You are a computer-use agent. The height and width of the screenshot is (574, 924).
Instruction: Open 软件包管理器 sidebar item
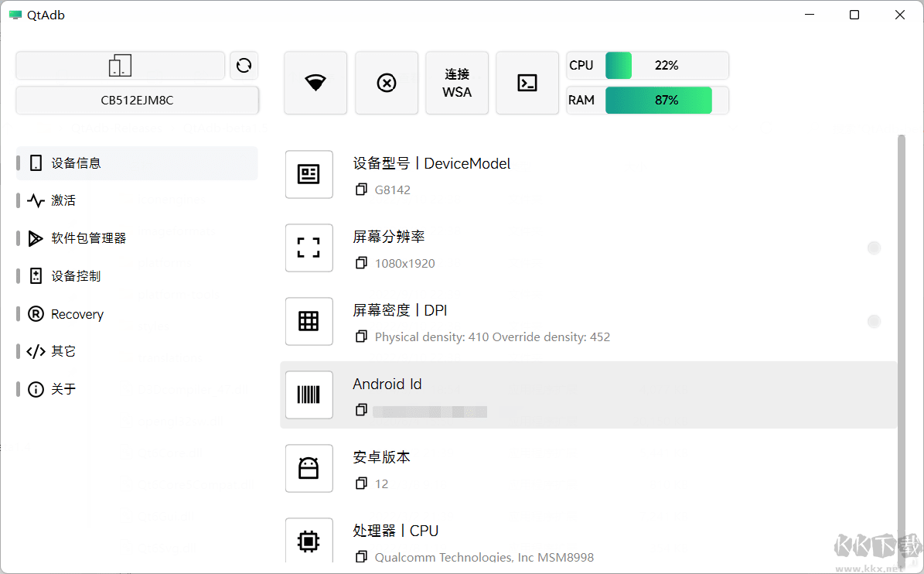click(x=137, y=238)
